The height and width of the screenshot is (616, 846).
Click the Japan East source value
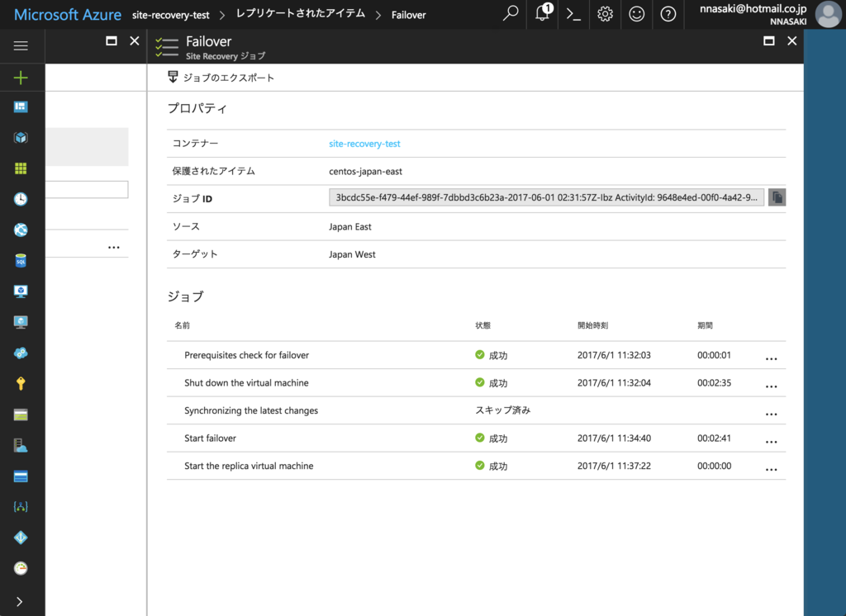pyautogui.click(x=350, y=226)
